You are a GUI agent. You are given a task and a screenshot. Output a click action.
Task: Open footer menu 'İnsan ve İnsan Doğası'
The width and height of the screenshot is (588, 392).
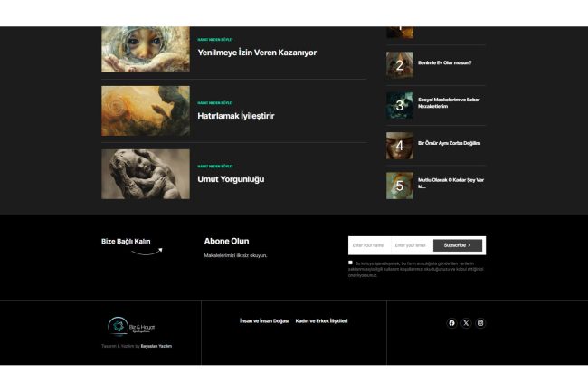click(x=264, y=321)
